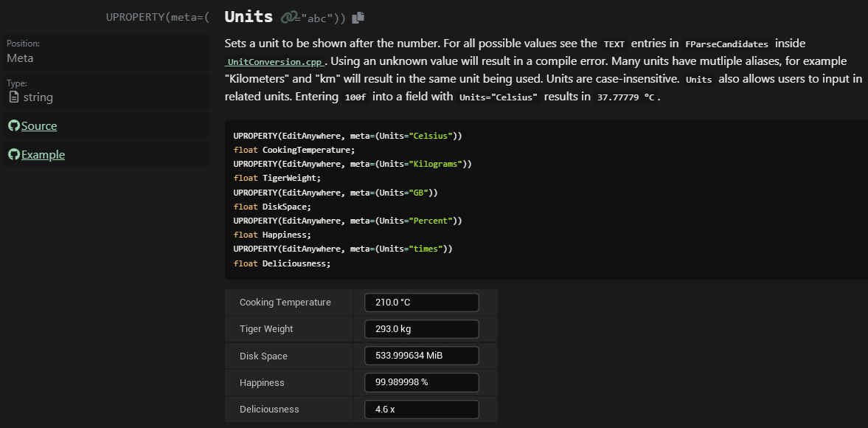
Task: Click the GitHub icon beside Source
Action: click(14, 125)
